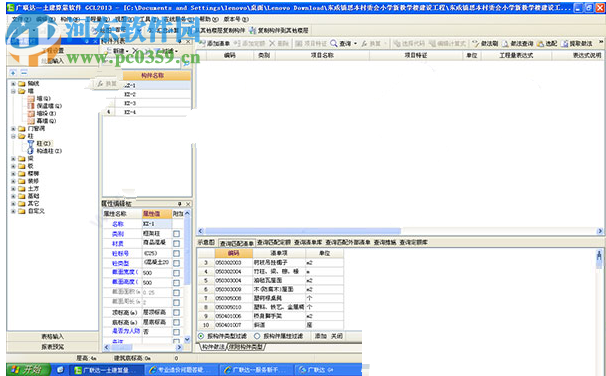Switch to 示意图 tab
606x376 pixels.
(x=206, y=243)
